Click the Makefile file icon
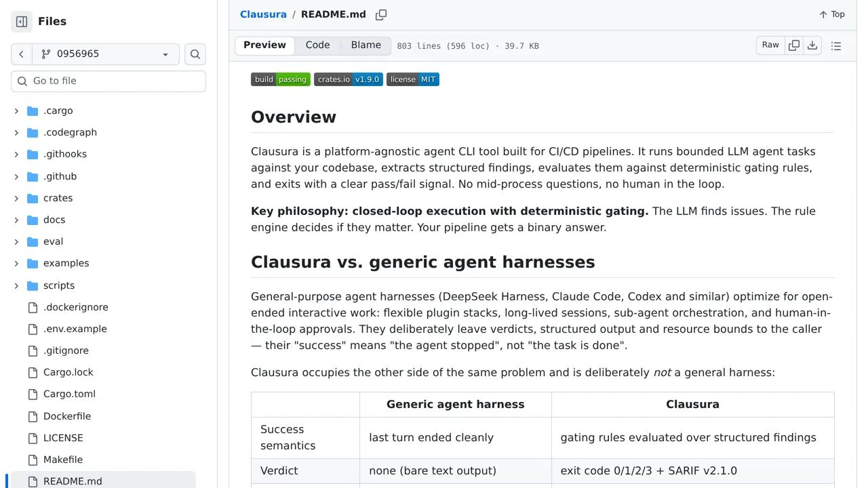868x488 pixels. [x=33, y=460]
